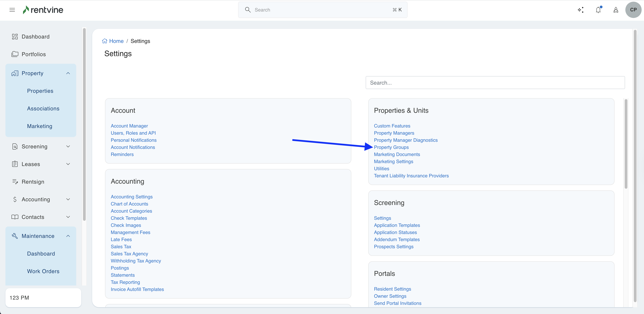
Task: Collapse the Maintenance sidebar section
Action: tap(68, 236)
